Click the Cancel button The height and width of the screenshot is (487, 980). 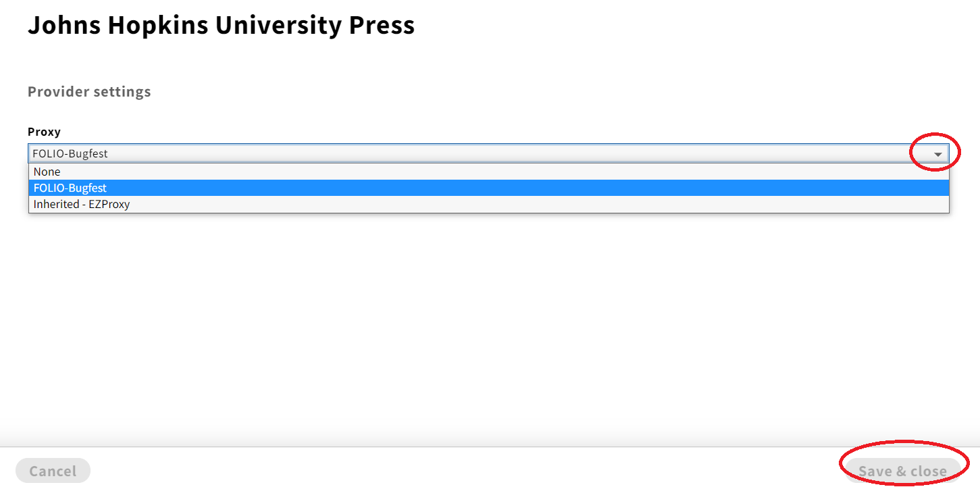[x=53, y=471]
